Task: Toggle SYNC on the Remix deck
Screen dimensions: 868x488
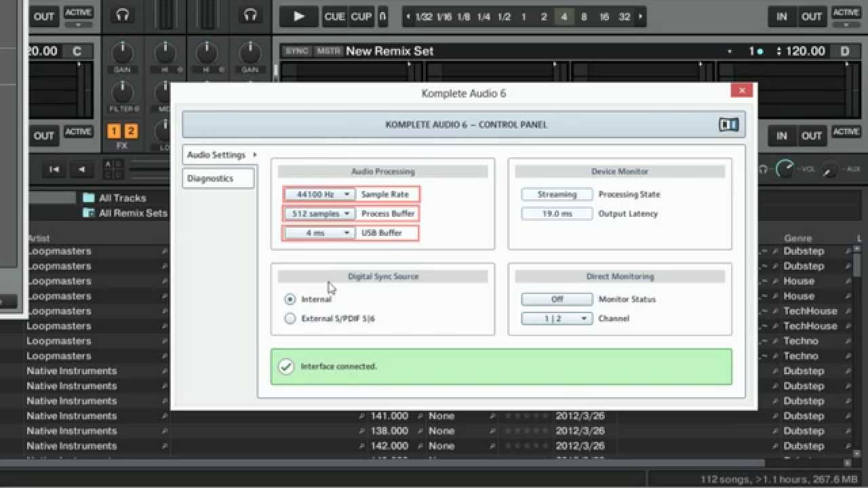Action: pyautogui.click(x=296, y=51)
